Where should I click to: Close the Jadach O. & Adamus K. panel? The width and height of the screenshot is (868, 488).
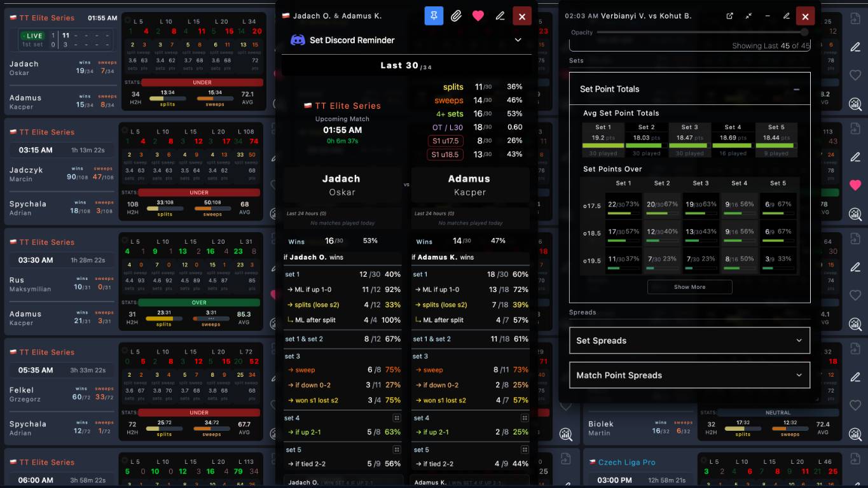[x=522, y=16]
